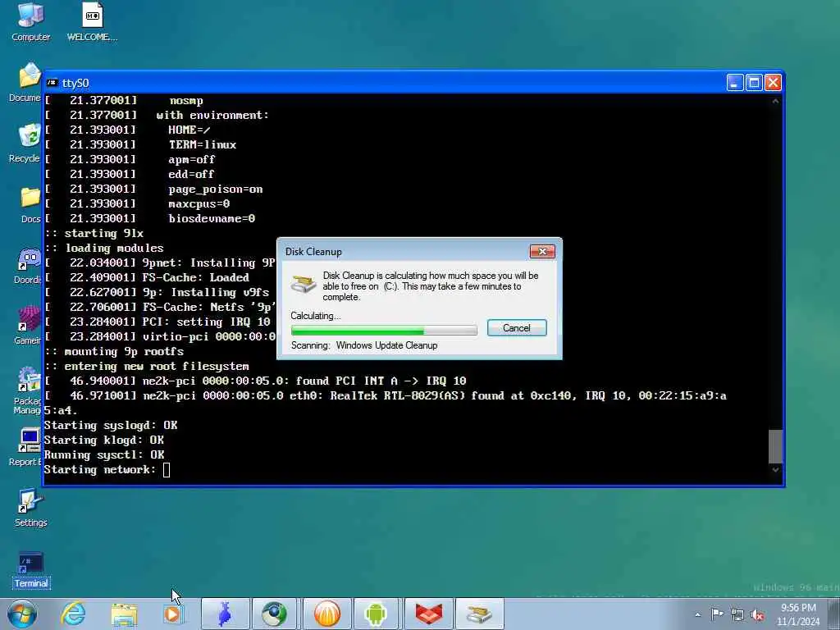Click the terminal scrollbar up arrow
840x630 pixels.
point(775,101)
